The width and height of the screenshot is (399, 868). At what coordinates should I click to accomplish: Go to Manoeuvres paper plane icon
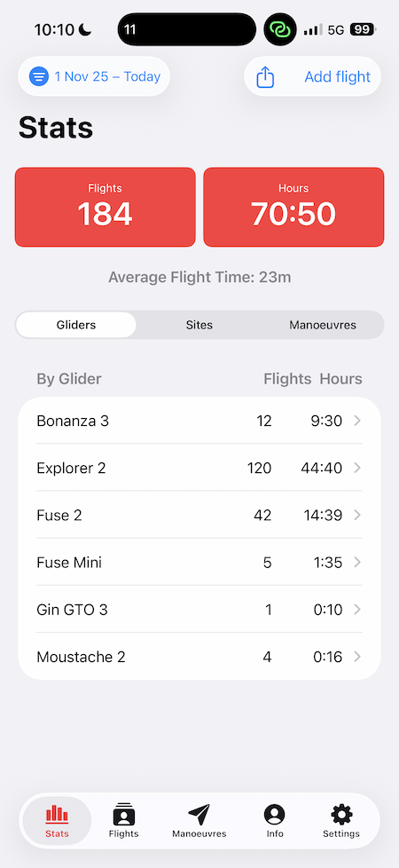click(199, 814)
